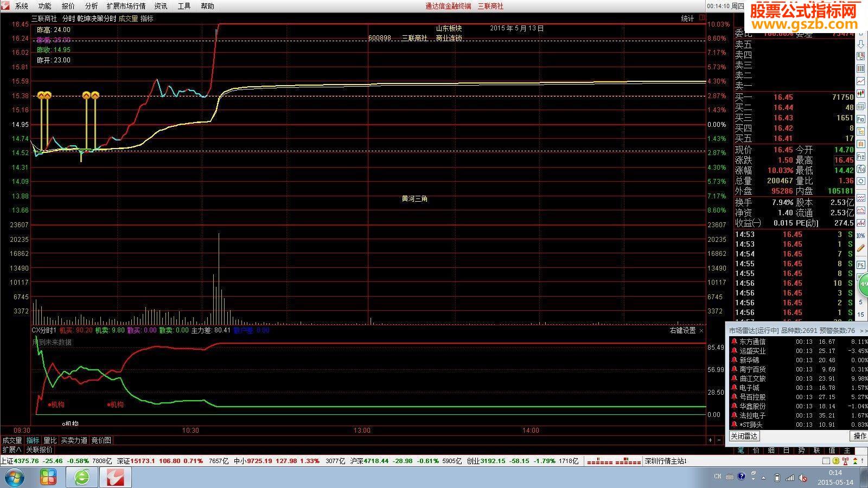868x488 pixels.
Task: Select the 联 tab under quote panel
Action: pos(816,451)
